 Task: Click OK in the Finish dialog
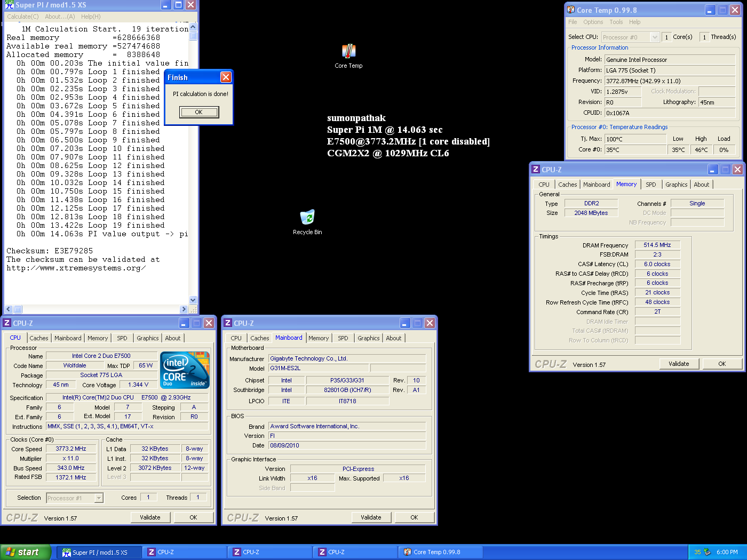coord(199,112)
